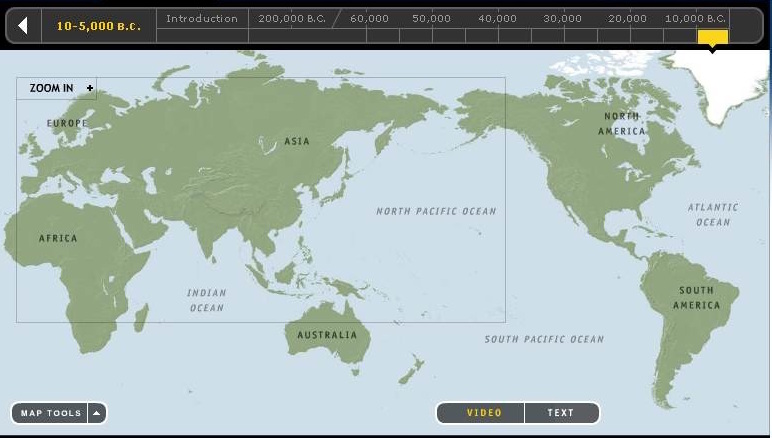Click the yellow timeline position marker
This screenshot has height=438, width=772.
(712, 37)
